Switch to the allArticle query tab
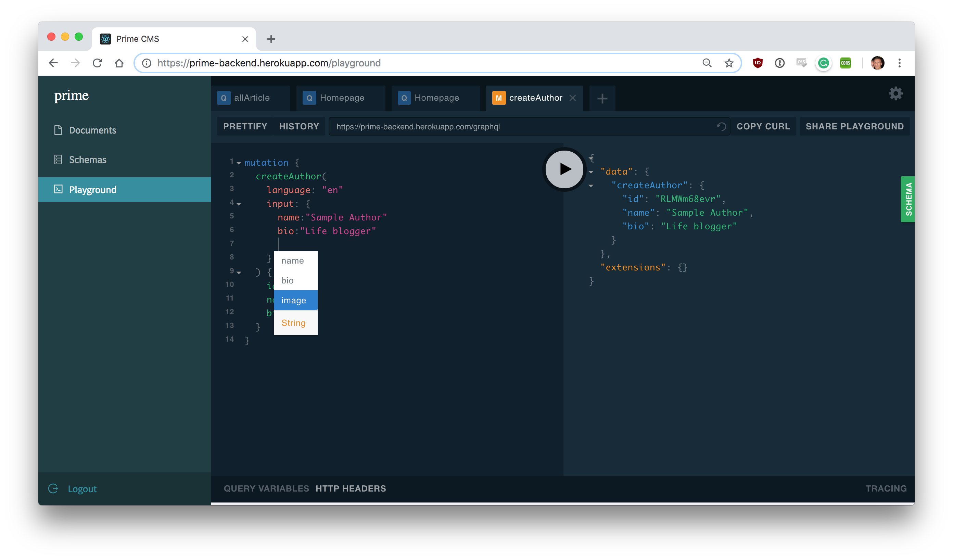This screenshot has height=560, width=953. click(251, 98)
